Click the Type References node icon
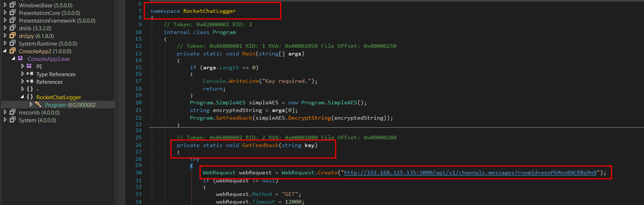This screenshot has width=644, height=205. coord(30,74)
